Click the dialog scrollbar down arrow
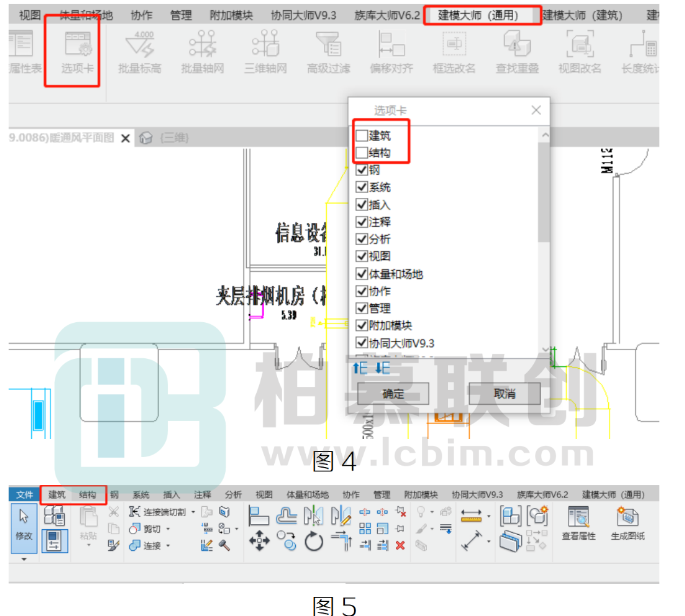The image size is (685, 616). [x=544, y=349]
